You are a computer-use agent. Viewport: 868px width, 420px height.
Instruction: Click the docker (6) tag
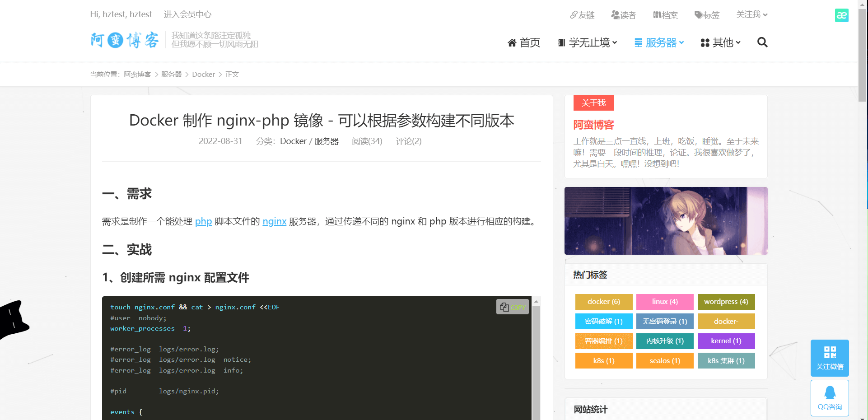(x=604, y=302)
